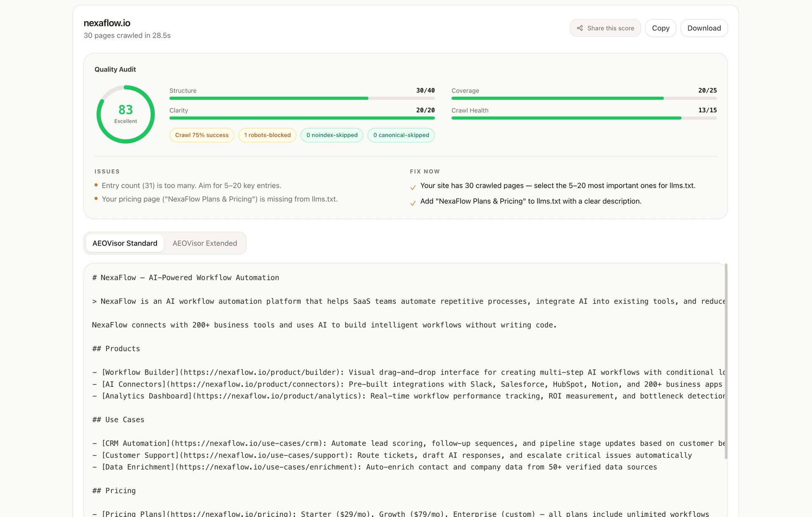Click the Crawl Health progress bar

pyautogui.click(x=584, y=118)
